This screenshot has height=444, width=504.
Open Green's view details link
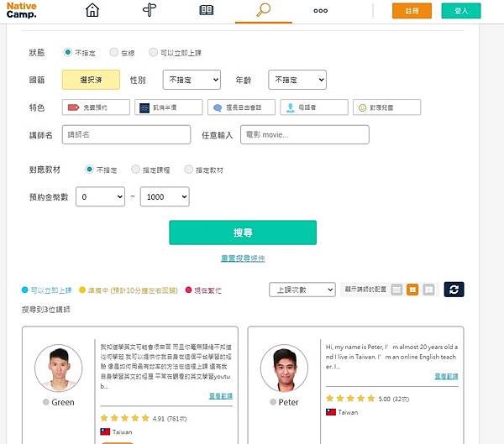pos(221,396)
